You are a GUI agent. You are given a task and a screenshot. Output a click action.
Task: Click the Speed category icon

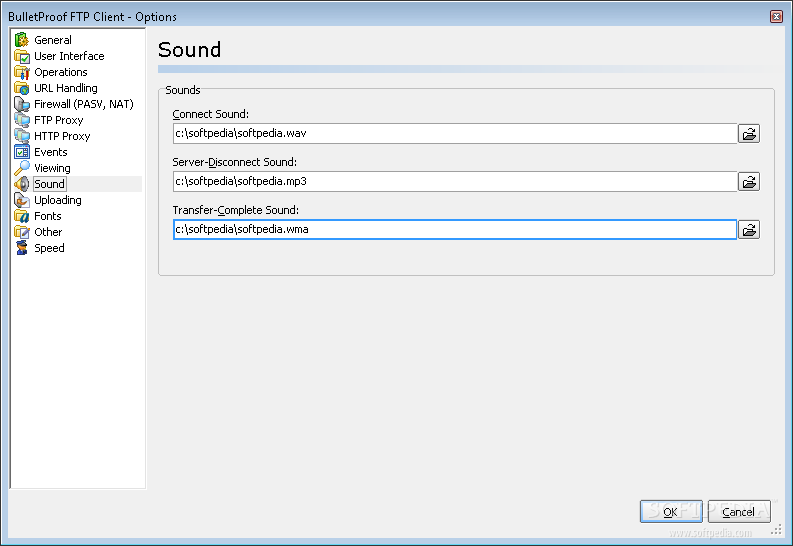(x=22, y=248)
